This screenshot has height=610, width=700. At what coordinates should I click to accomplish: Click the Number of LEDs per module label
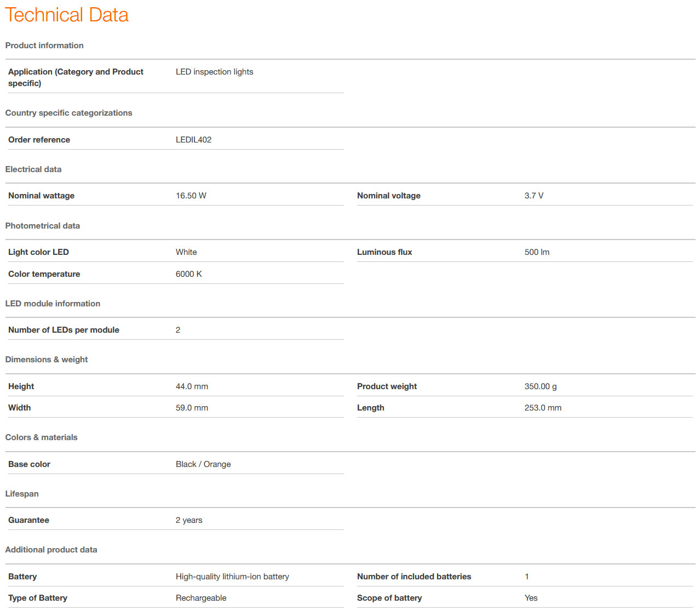(64, 330)
